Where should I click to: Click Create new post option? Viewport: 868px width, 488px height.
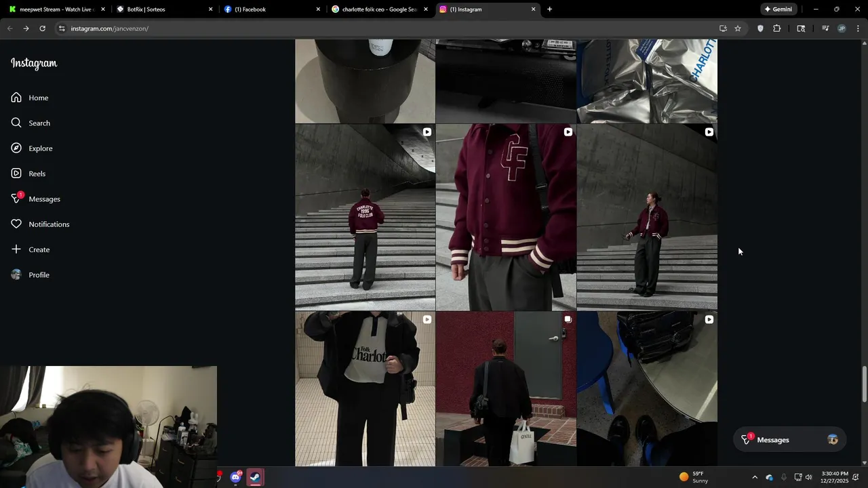tap(31, 249)
